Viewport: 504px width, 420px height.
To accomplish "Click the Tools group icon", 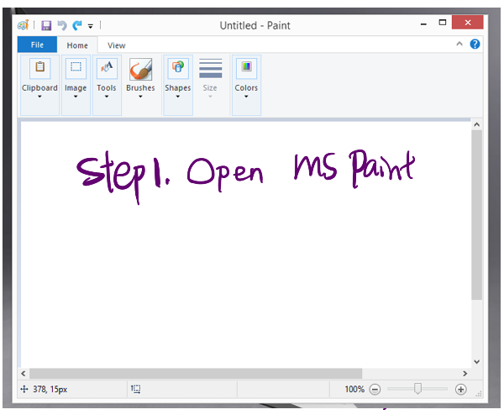I will (107, 68).
